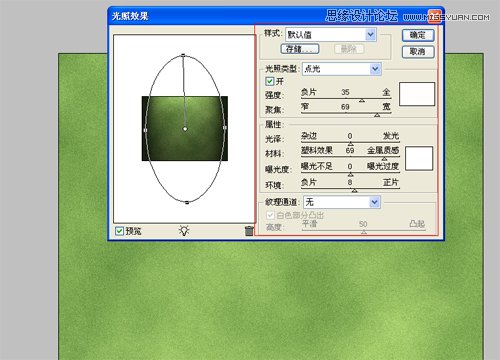Viewport: 500px width, 360px height.
Task: Click the trash can delete-light icon
Action: point(249,231)
